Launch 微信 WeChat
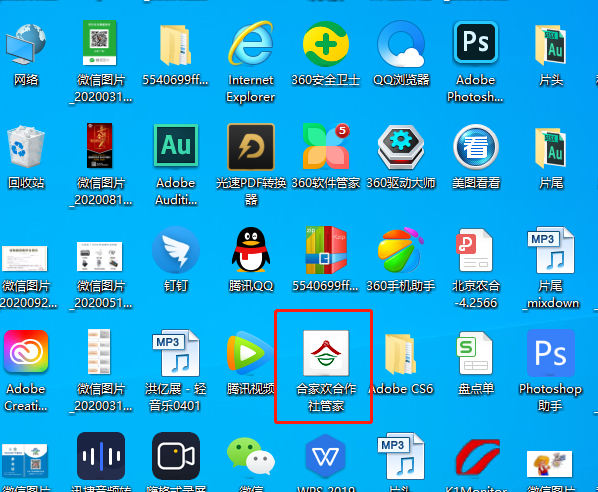Viewport: 598px width, 492px height. [251, 457]
